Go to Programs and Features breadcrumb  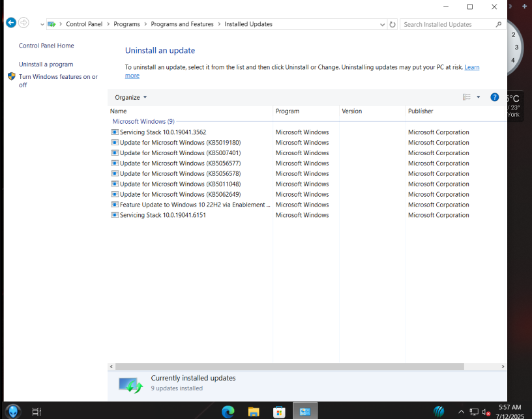(x=182, y=24)
